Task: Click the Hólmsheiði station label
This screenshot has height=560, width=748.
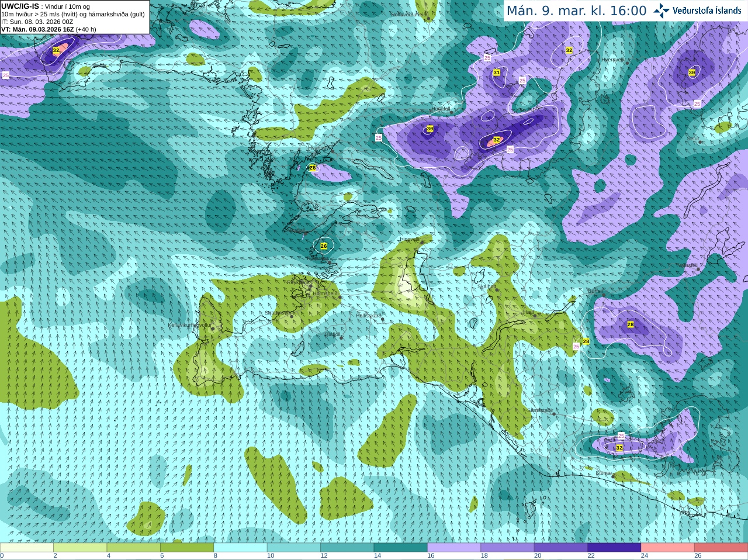Action: coord(325,293)
